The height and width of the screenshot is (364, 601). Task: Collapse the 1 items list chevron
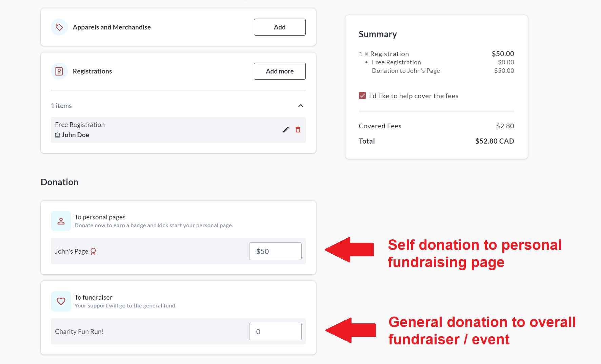click(301, 106)
